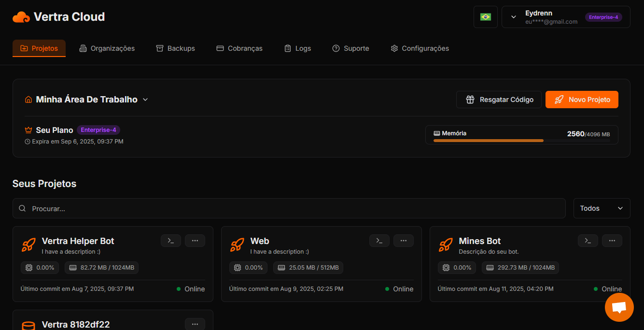Open the Vertra Helper Bot terminal console
This screenshot has width=644, height=330.
pyautogui.click(x=170, y=240)
